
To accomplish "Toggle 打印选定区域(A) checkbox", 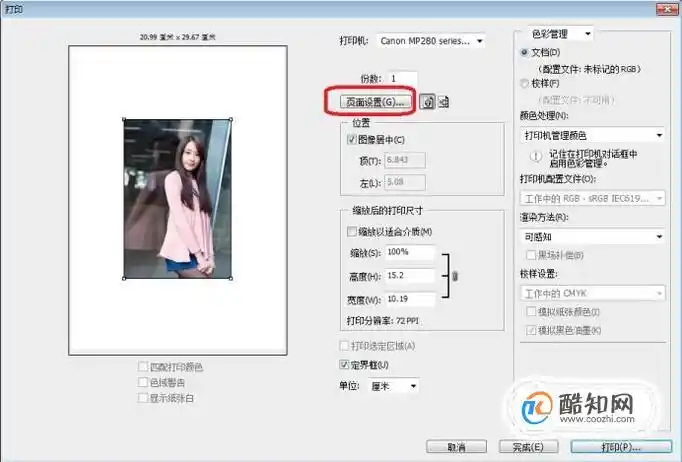I will coord(344,346).
